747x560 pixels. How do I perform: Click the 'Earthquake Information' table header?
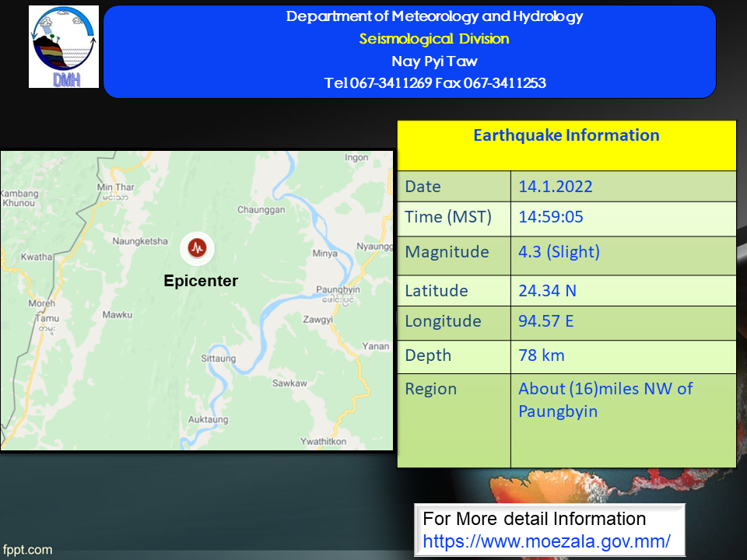[566, 135]
